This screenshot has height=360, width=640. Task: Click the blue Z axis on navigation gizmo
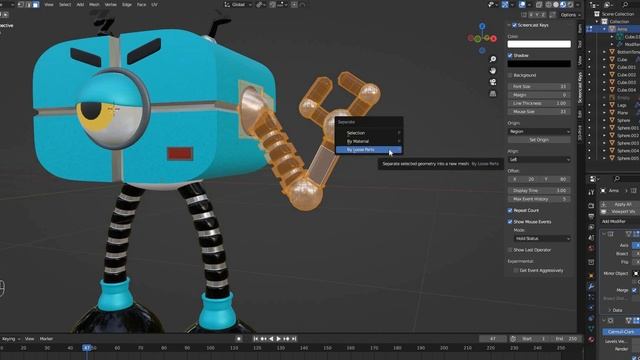coord(482,26)
